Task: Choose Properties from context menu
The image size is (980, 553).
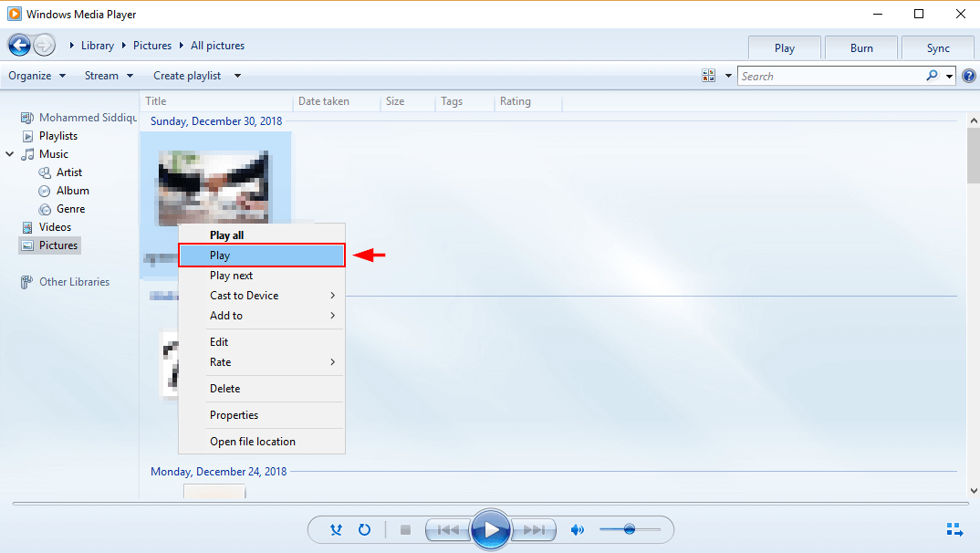Action: pos(262,415)
